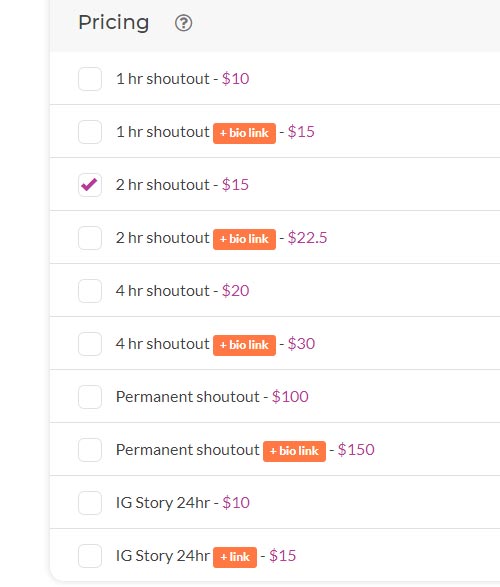The image size is (500, 587).
Task: Enable IG Story 24hr with link $15 checkbox
Action: pyautogui.click(x=90, y=556)
